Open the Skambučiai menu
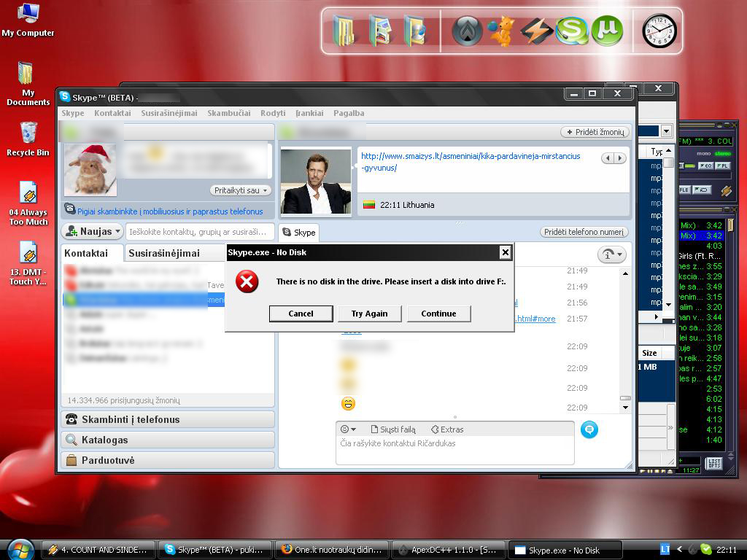The image size is (747, 560). click(228, 113)
